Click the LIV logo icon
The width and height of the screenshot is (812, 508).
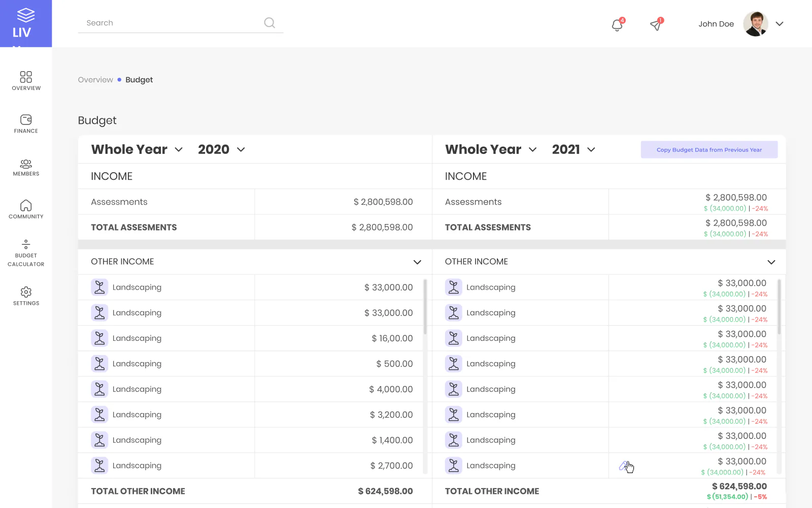26,16
